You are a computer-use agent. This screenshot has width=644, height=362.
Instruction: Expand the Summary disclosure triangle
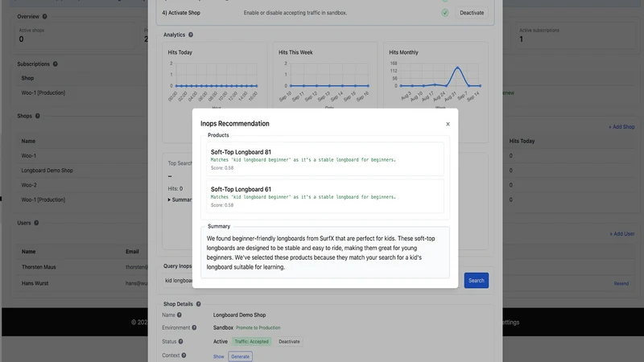pyautogui.click(x=169, y=200)
